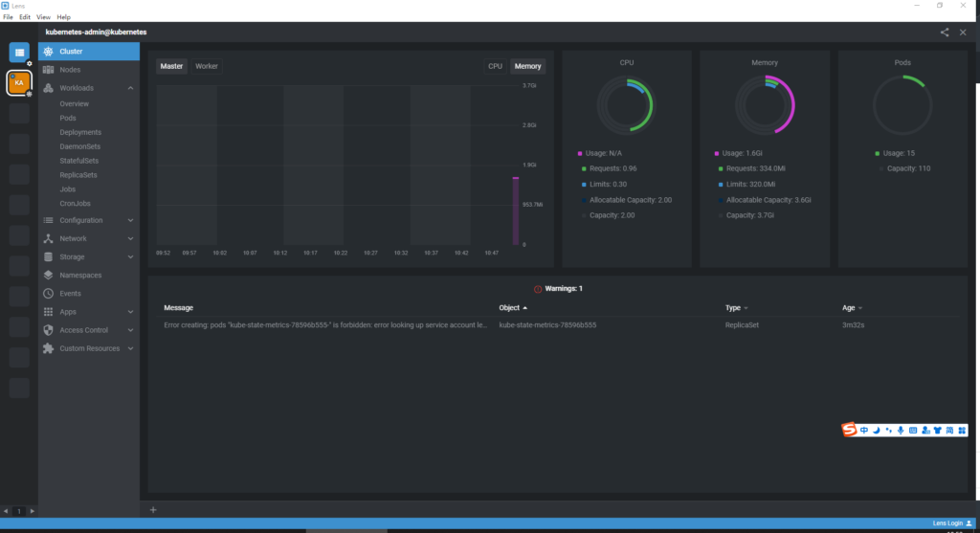Click the purple memory bar in chart
Screen dimensions: 980x533
(516, 211)
